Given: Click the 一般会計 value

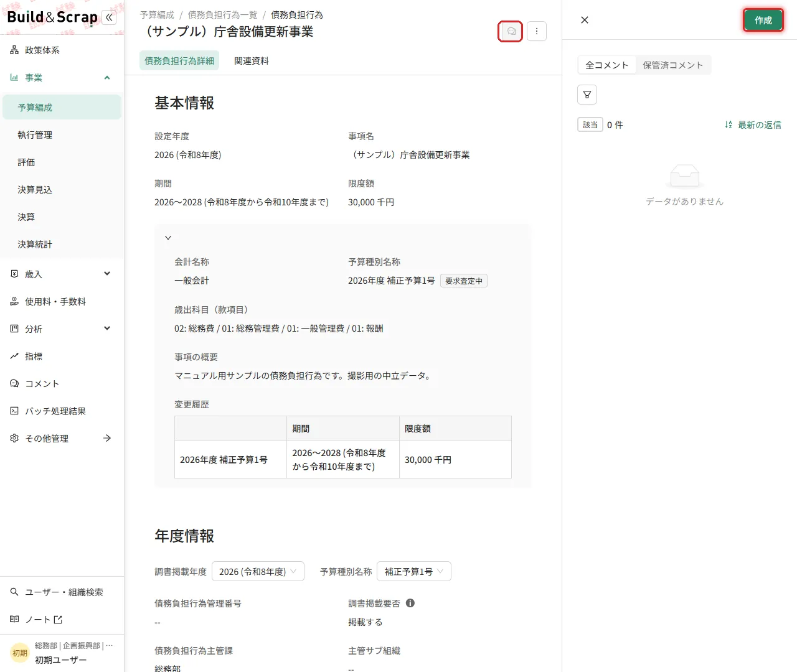Looking at the screenshot, I should click(192, 281).
